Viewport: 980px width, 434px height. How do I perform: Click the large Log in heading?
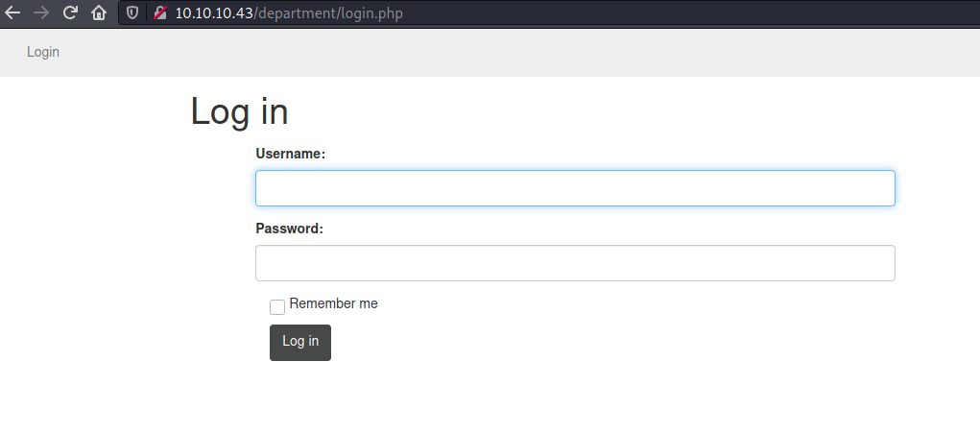pyautogui.click(x=239, y=111)
